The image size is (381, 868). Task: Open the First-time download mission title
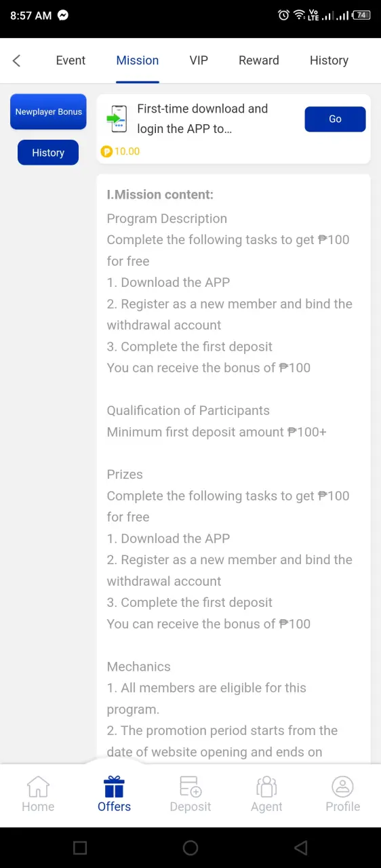tap(203, 119)
